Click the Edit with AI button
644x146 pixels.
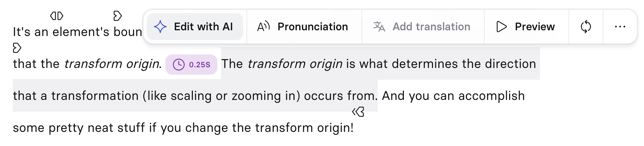(195, 27)
